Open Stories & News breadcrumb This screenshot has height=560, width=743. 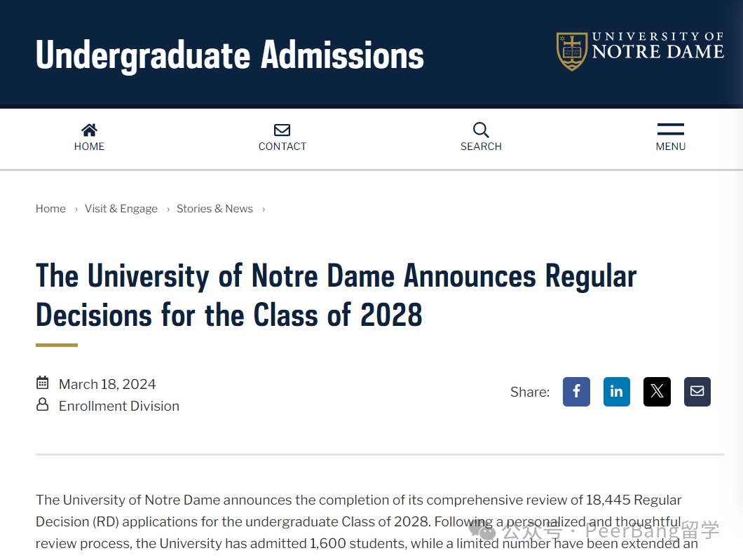point(214,208)
